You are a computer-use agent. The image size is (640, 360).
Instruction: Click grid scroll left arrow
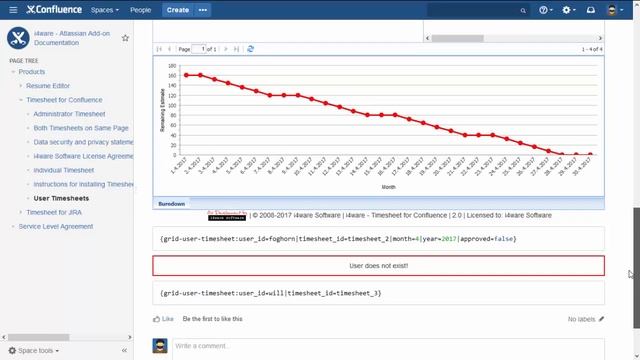pyautogui.click(x=427, y=38)
